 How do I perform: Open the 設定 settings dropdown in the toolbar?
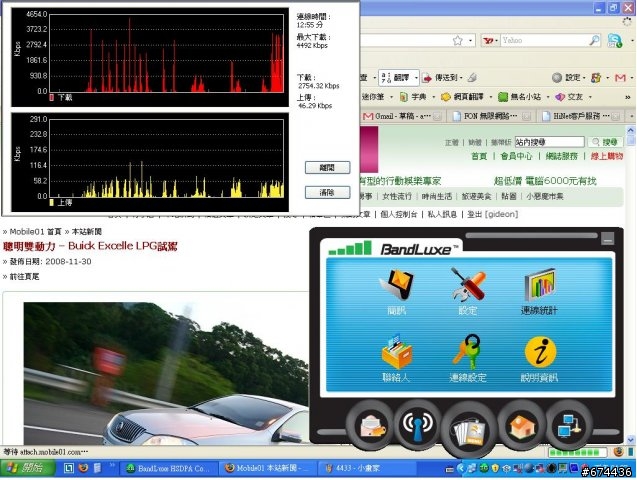click(x=584, y=77)
